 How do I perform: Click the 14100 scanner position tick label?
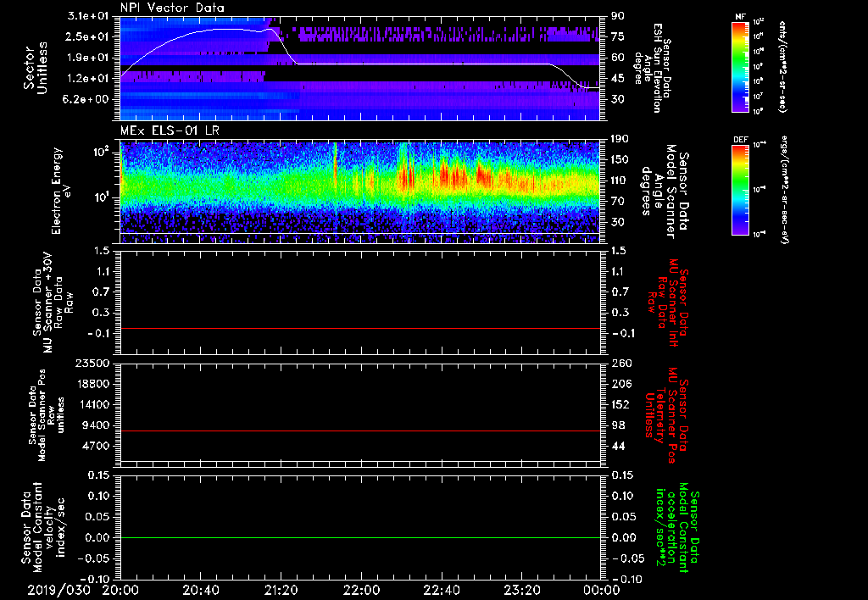point(92,404)
